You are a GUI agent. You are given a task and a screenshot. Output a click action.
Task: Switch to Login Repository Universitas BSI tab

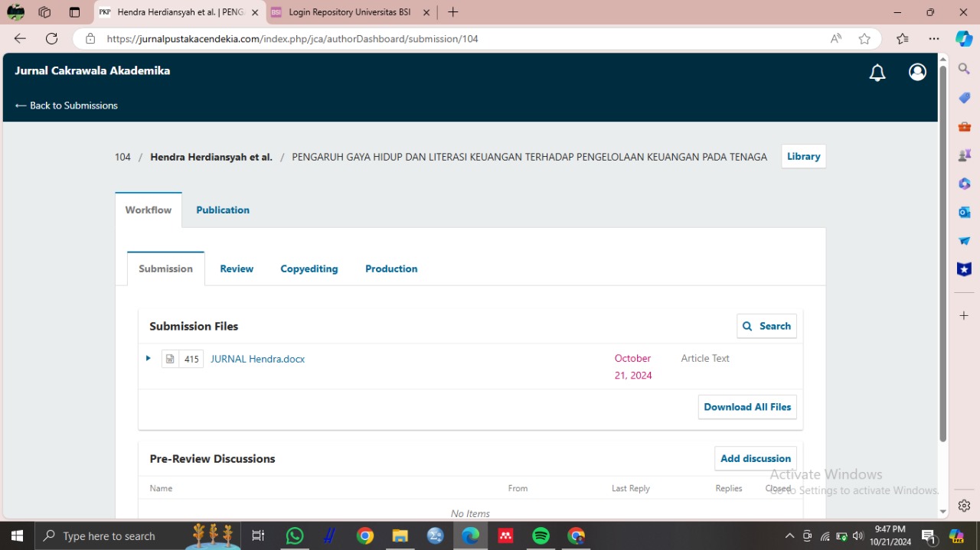pos(349,12)
